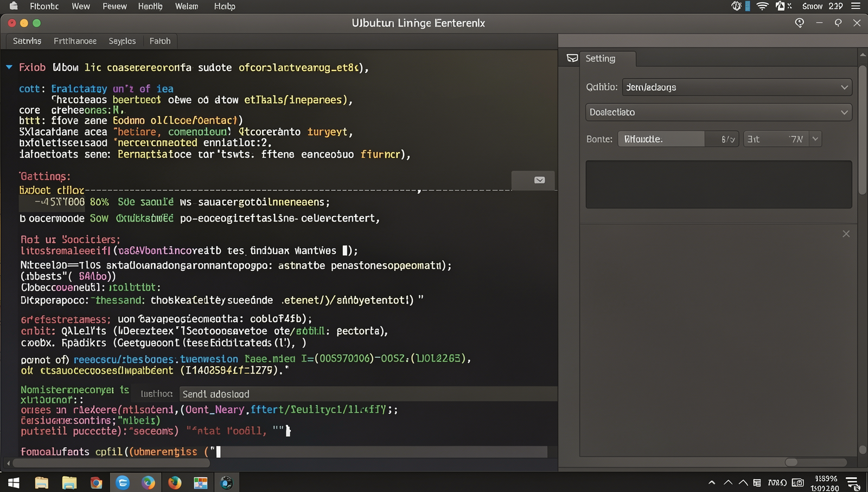Click the horizontal scrollbar in settings panel
The image size is (868, 492).
(792, 462)
